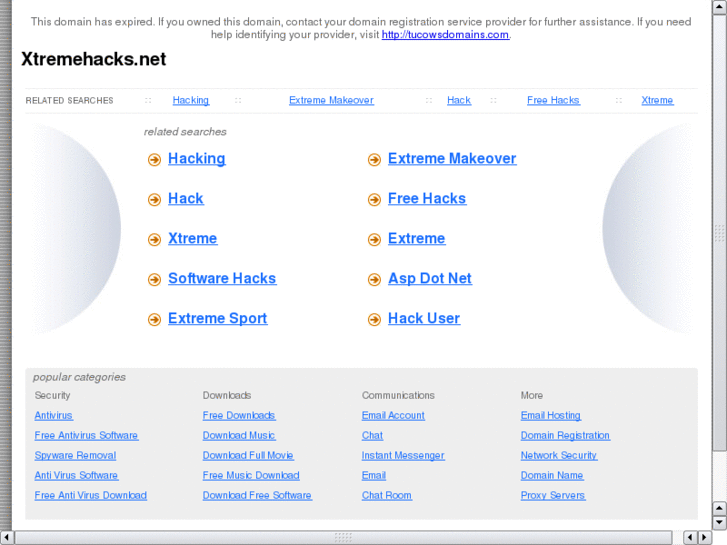727x545 pixels.
Task: Open the Spyware Removal link
Action: click(75, 456)
